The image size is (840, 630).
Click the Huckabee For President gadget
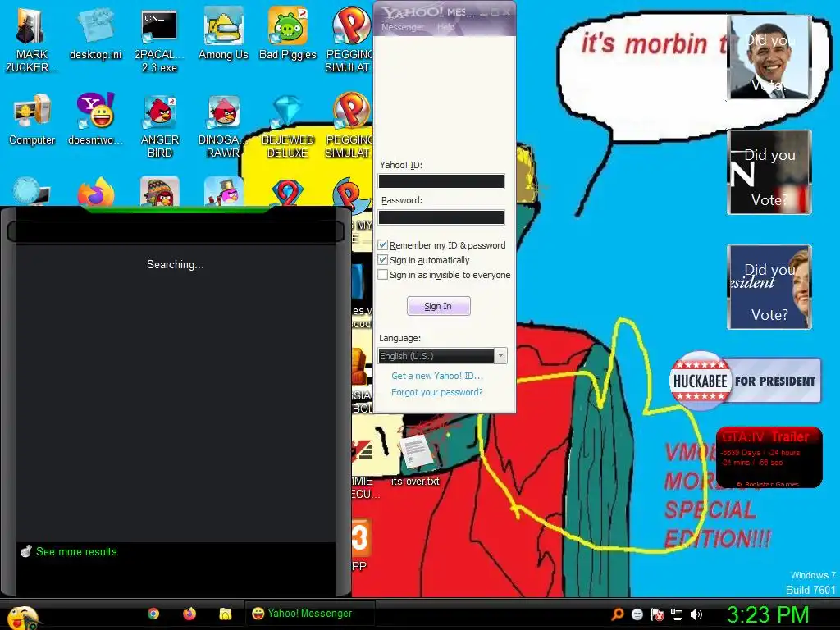(x=745, y=381)
